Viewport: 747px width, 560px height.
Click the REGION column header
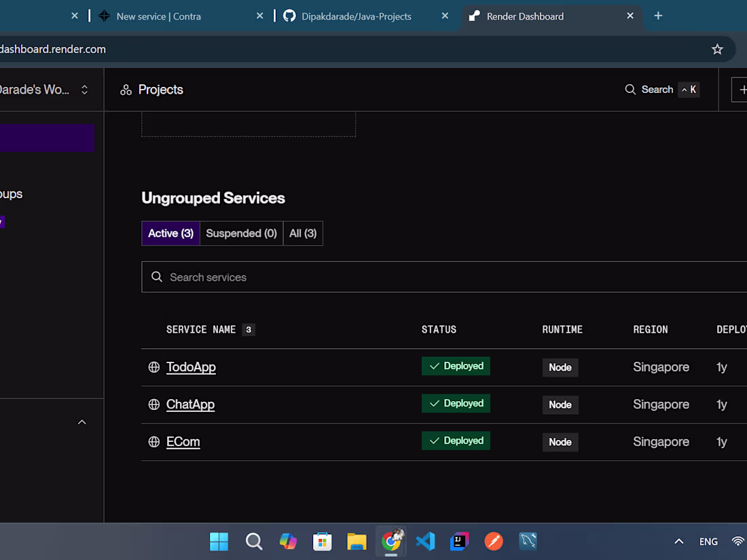651,329
